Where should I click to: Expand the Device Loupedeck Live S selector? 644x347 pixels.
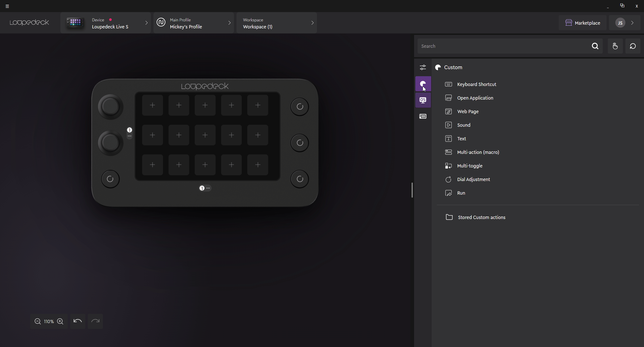point(106,23)
